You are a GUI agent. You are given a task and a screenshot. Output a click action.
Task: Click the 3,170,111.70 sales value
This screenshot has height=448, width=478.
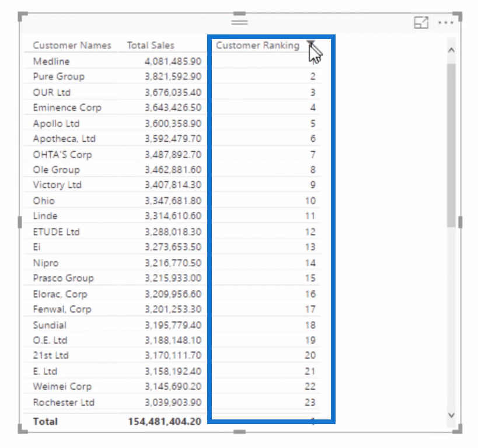tap(173, 356)
